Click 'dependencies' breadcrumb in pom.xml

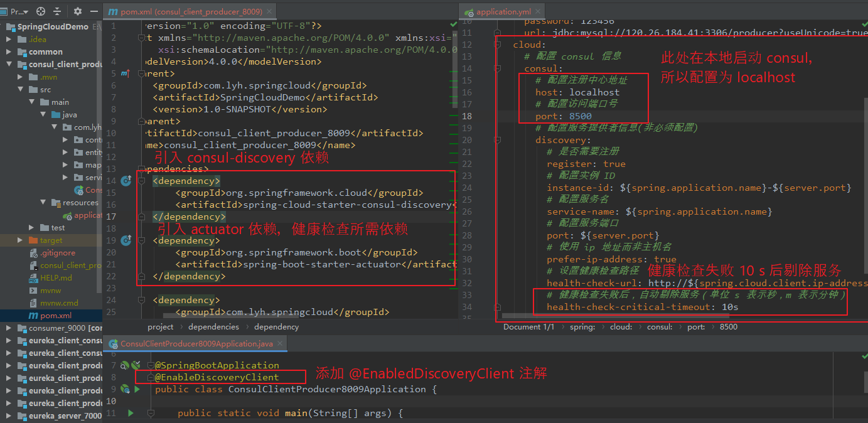coord(213,327)
